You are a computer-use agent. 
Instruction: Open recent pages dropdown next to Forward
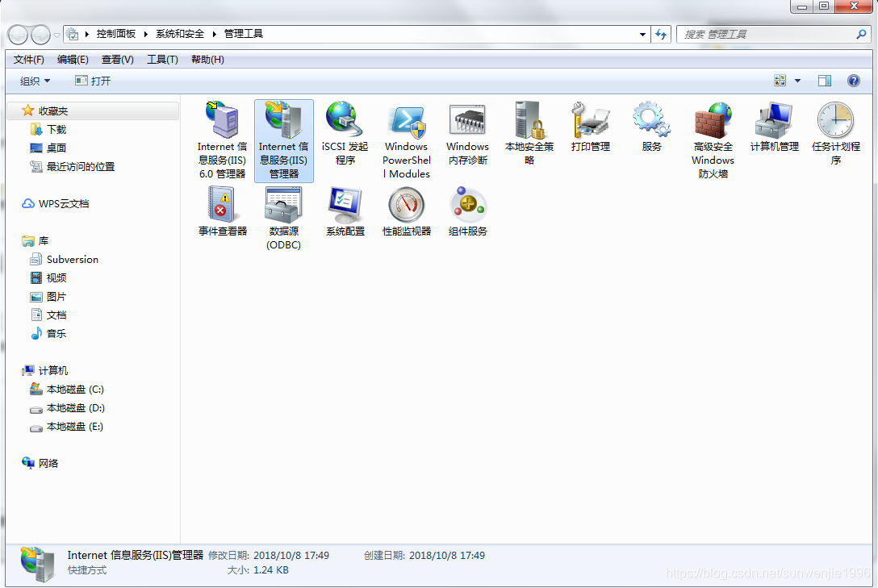tap(56, 35)
